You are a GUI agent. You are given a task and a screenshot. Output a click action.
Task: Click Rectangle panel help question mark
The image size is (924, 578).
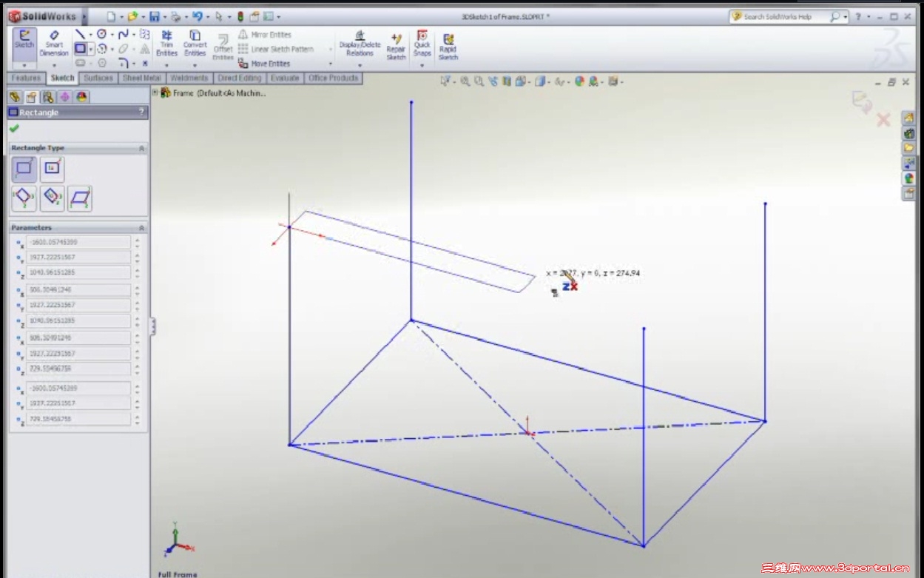point(141,112)
